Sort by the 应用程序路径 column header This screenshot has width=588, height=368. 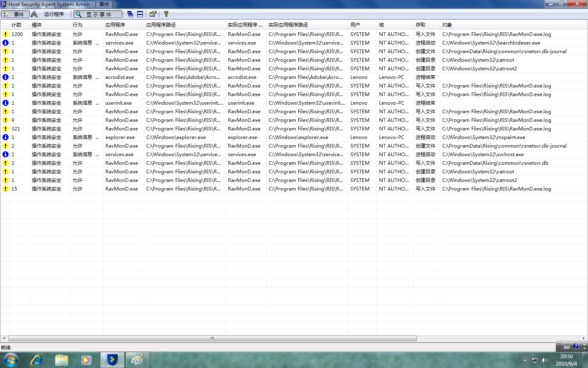point(185,25)
